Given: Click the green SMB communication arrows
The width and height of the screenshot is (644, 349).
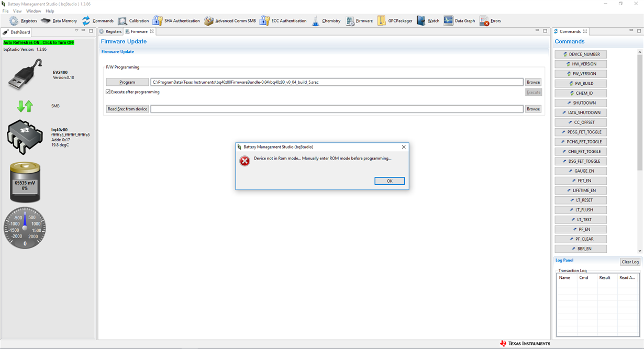Looking at the screenshot, I should pyautogui.click(x=25, y=106).
